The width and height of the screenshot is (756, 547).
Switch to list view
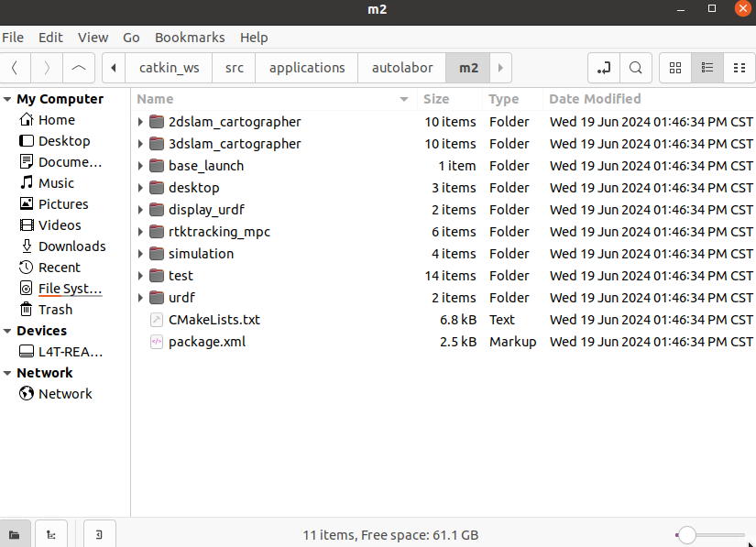[707, 68]
